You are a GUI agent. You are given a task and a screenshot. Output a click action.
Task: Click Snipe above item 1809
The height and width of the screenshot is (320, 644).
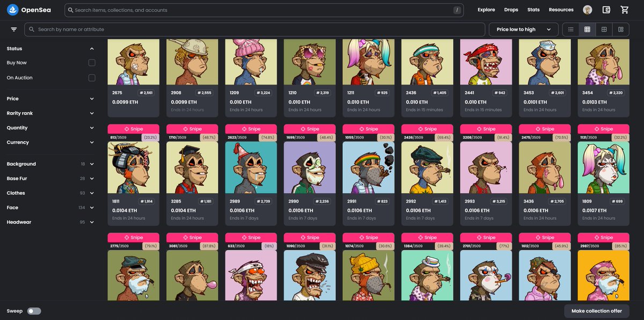point(603,129)
